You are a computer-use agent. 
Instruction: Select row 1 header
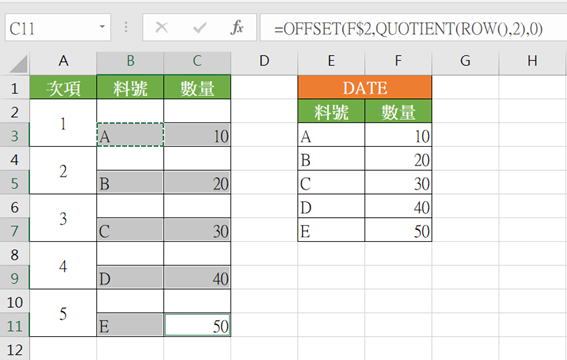[x=14, y=88]
